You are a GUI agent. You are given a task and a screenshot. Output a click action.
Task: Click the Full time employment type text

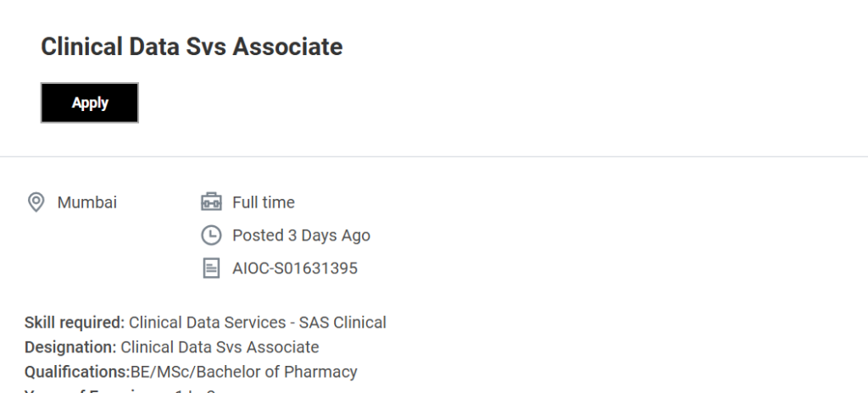pyautogui.click(x=263, y=202)
